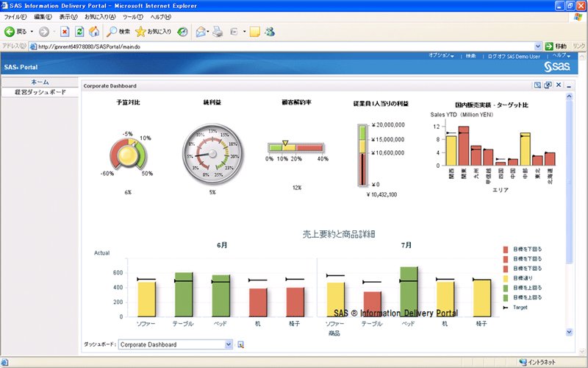Click the tall 関東 red bar
Screen dimensions: 588x368
pos(464,146)
